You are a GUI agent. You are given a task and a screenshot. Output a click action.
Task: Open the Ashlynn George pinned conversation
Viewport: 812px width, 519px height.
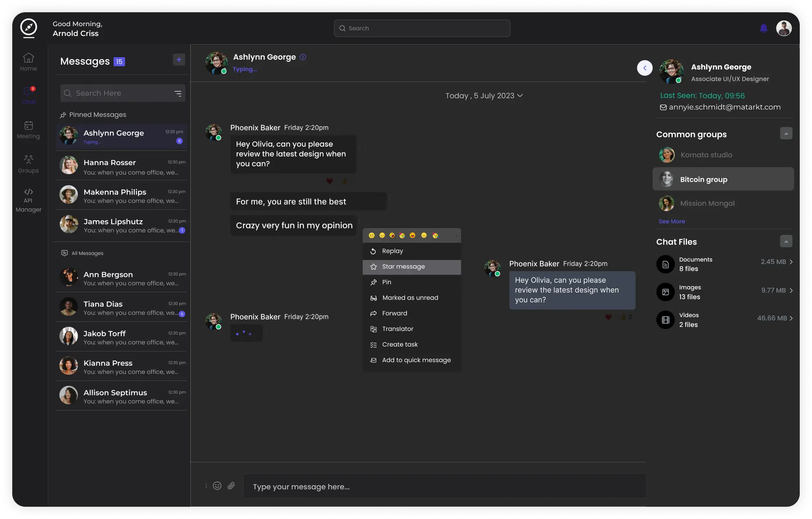(122, 136)
